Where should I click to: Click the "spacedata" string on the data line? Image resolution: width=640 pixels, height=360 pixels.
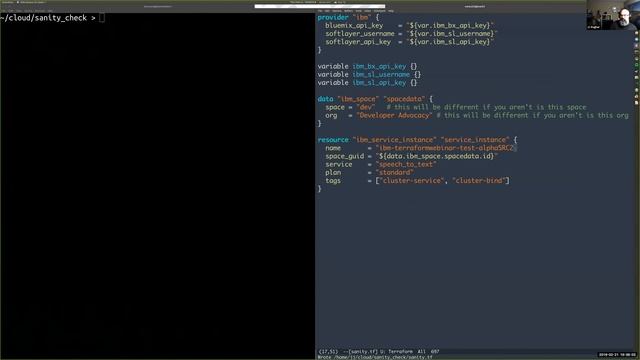tap(404, 99)
